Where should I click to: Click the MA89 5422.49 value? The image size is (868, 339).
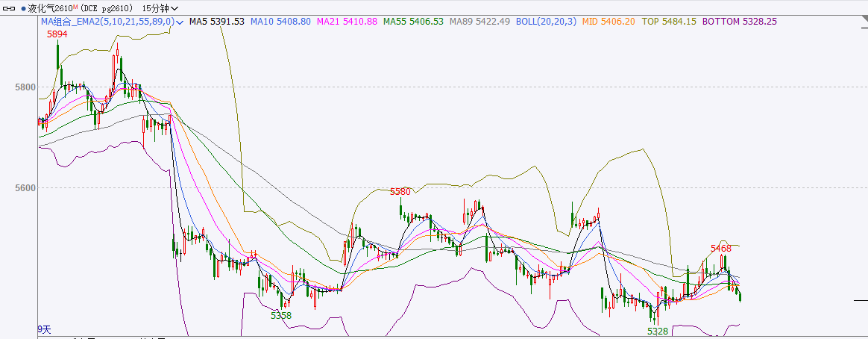click(480, 22)
